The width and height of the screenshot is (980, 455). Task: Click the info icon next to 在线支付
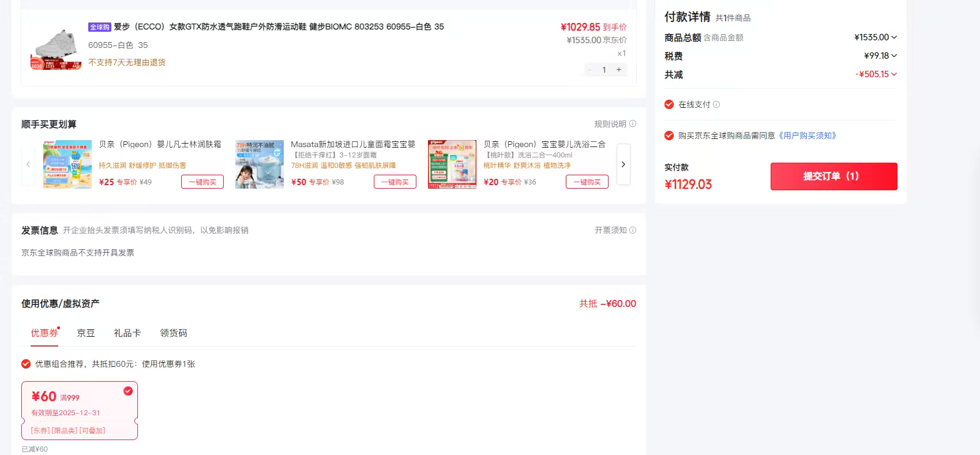pos(716,104)
